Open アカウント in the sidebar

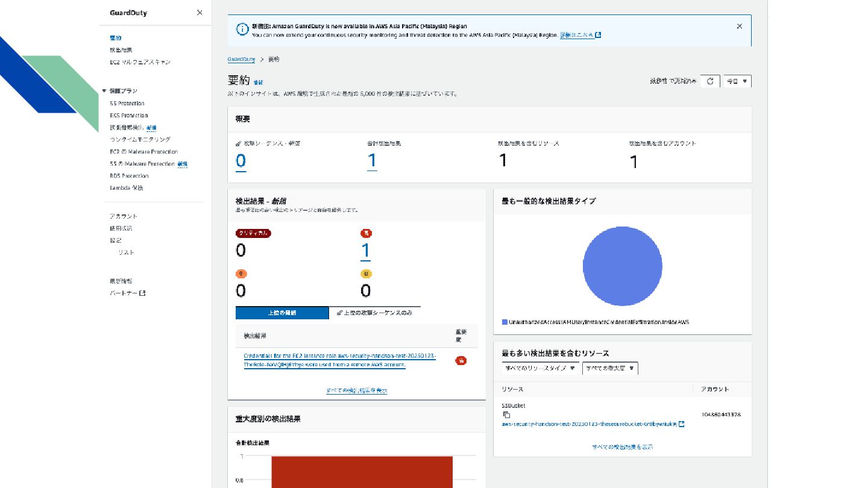tap(124, 216)
